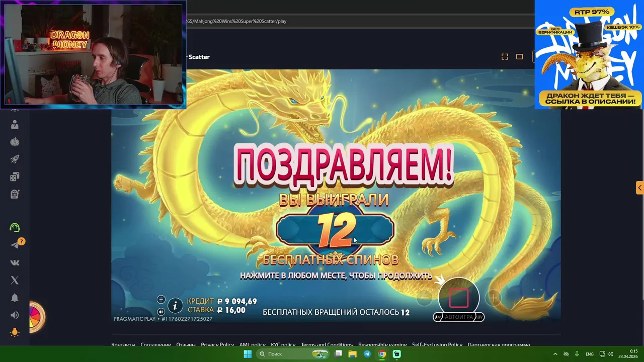
Task: Open File Explorer from the taskbar
Action: (x=353, y=354)
